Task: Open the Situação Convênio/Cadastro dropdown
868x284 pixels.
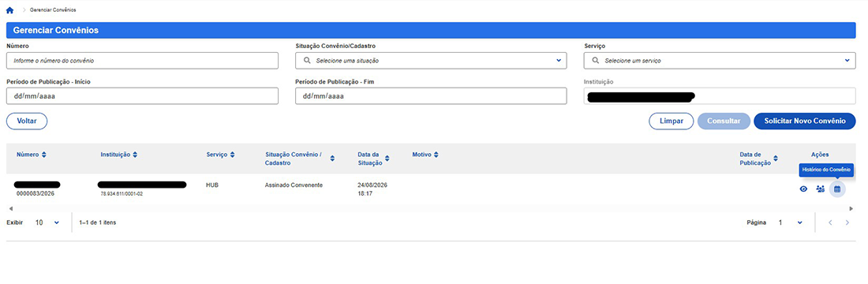Action: (431, 60)
